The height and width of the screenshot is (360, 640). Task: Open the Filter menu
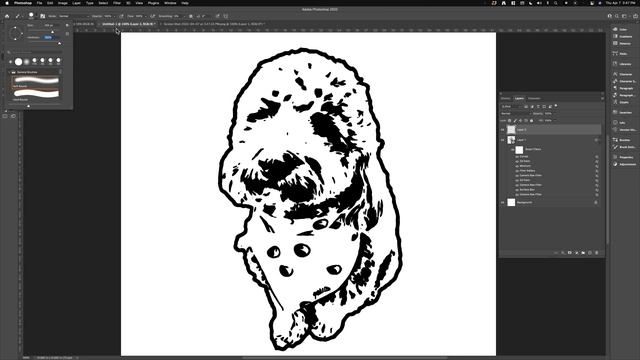117,3
